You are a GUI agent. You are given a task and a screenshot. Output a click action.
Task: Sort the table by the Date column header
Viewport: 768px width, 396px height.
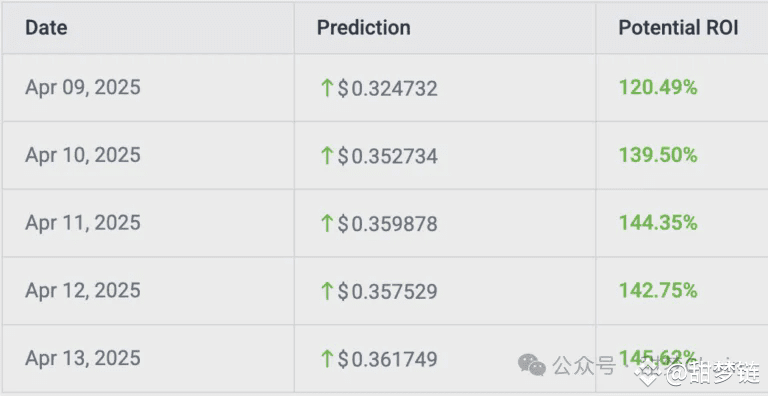[46, 27]
